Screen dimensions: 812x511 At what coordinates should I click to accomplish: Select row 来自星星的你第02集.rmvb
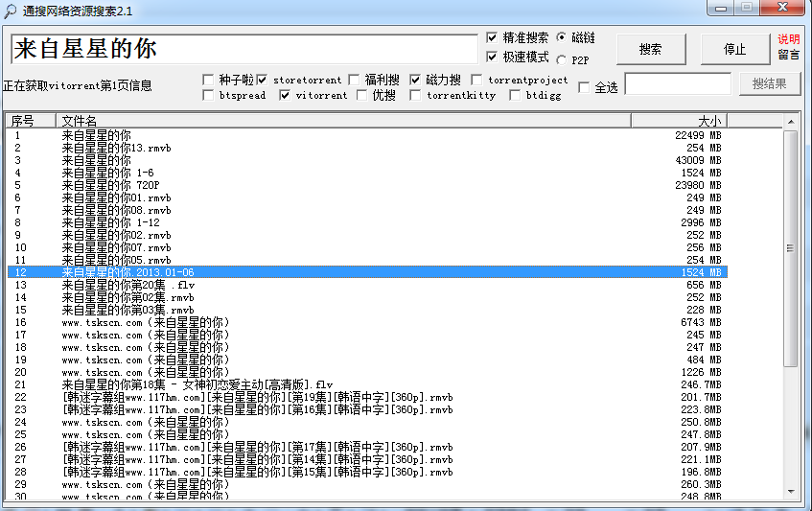pos(367,298)
